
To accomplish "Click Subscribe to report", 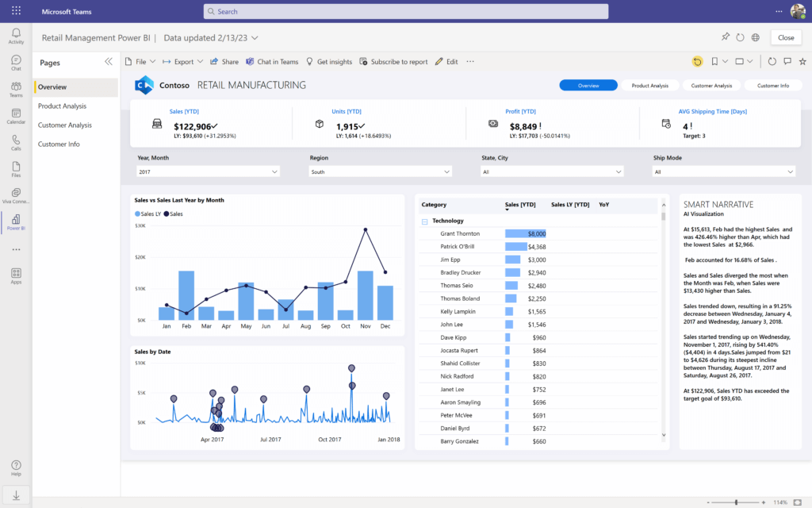I will click(393, 62).
